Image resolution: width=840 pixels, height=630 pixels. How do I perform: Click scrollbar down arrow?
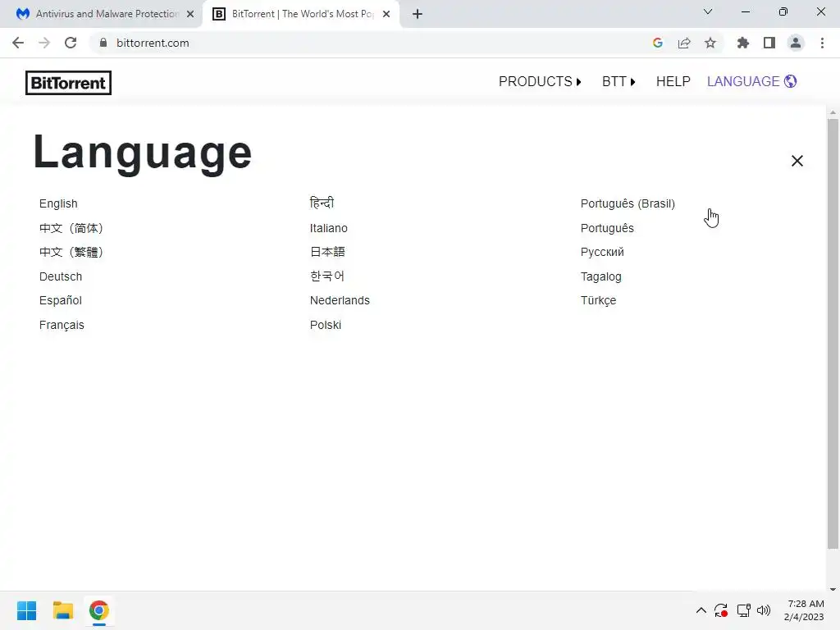[833, 589]
